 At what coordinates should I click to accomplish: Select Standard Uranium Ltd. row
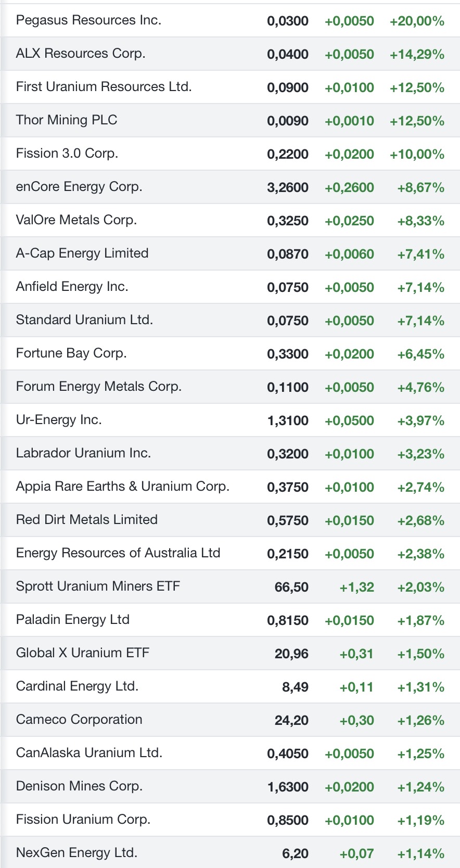84,320
